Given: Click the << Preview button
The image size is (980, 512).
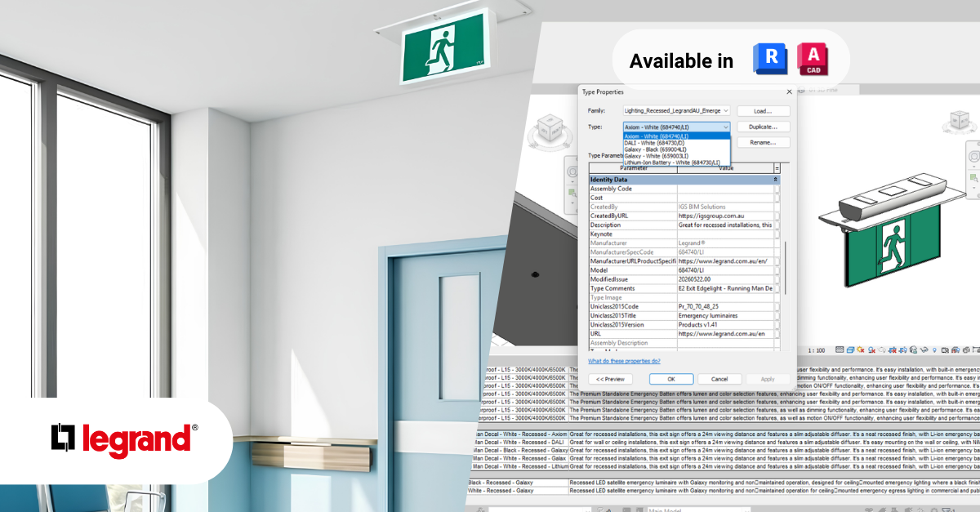Looking at the screenshot, I should [610, 379].
